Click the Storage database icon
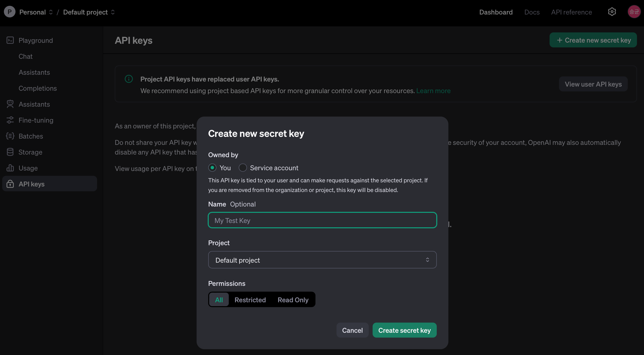 click(x=10, y=152)
